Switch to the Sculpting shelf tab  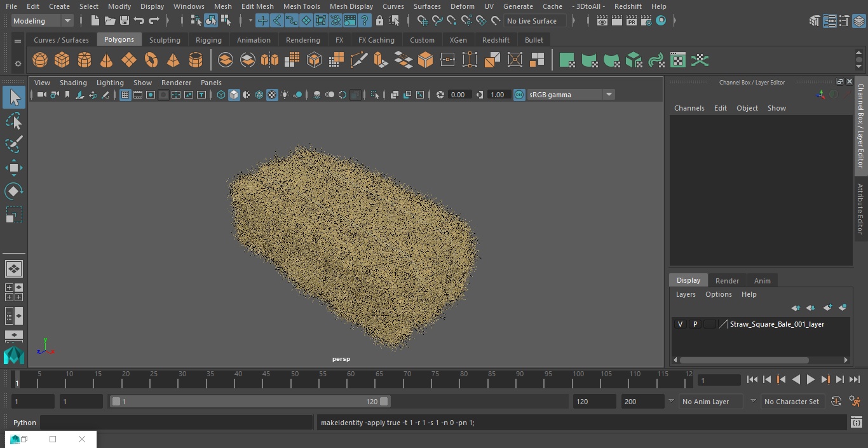coord(165,40)
